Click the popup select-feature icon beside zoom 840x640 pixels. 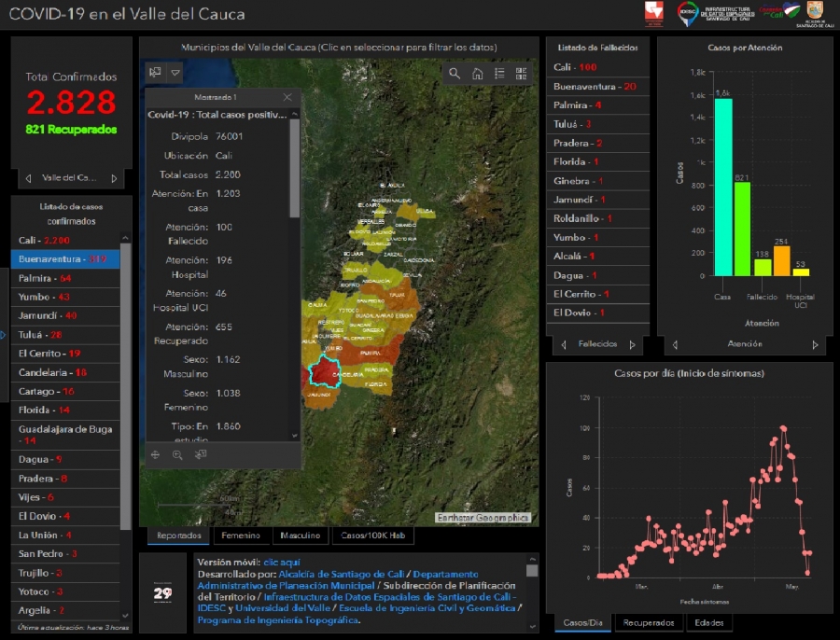pos(201,454)
